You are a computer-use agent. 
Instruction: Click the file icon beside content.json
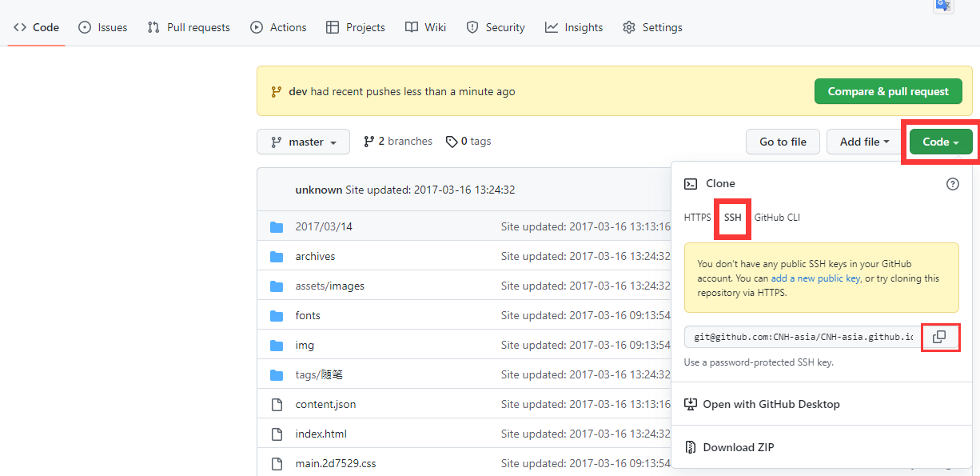[277, 404]
